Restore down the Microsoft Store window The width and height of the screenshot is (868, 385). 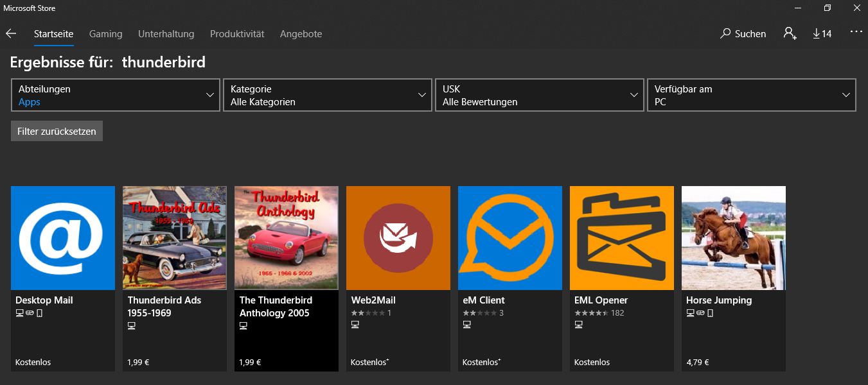coord(827,8)
